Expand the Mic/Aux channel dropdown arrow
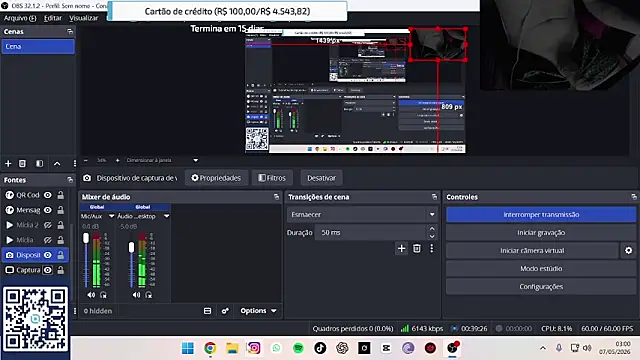 pyautogui.click(x=111, y=216)
